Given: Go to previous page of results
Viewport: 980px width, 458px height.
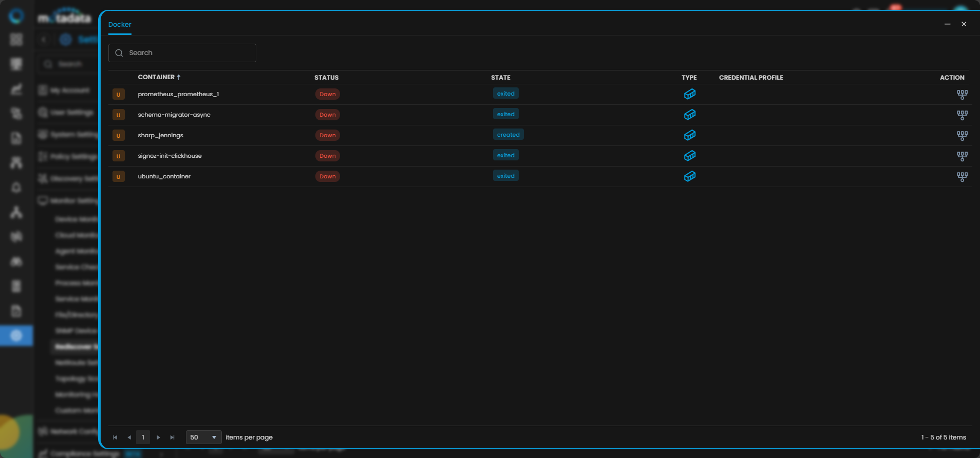Looking at the screenshot, I should click(x=129, y=437).
